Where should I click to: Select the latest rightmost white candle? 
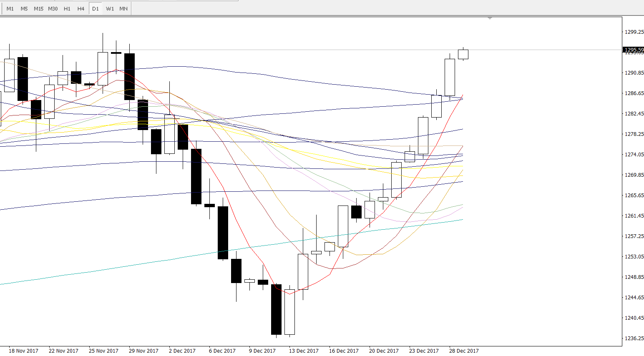click(463, 54)
